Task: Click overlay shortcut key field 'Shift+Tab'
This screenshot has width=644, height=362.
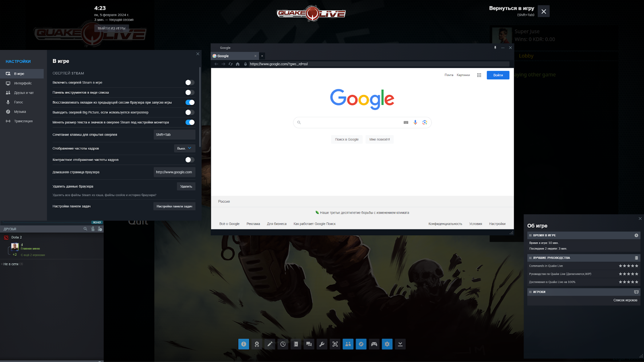Action: click(x=174, y=135)
